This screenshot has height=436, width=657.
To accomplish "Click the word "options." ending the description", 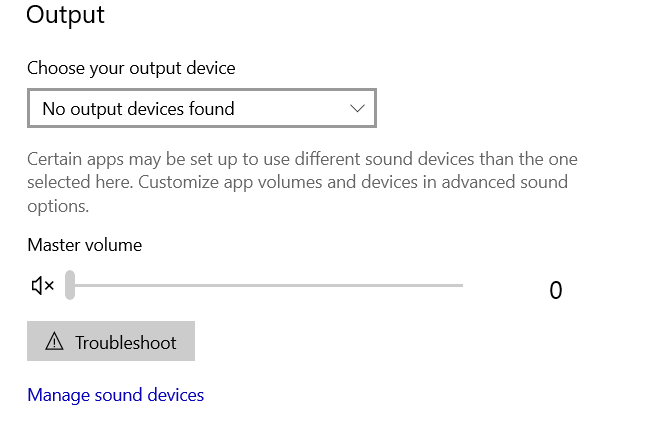I will tap(58, 206).
